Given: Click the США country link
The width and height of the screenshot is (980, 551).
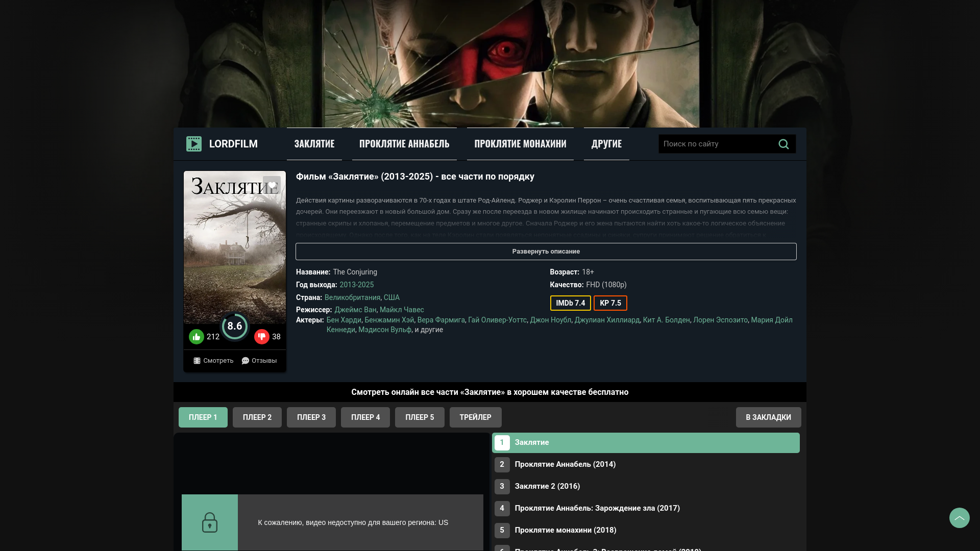Looking at the screenshot, I should point(391,297).
